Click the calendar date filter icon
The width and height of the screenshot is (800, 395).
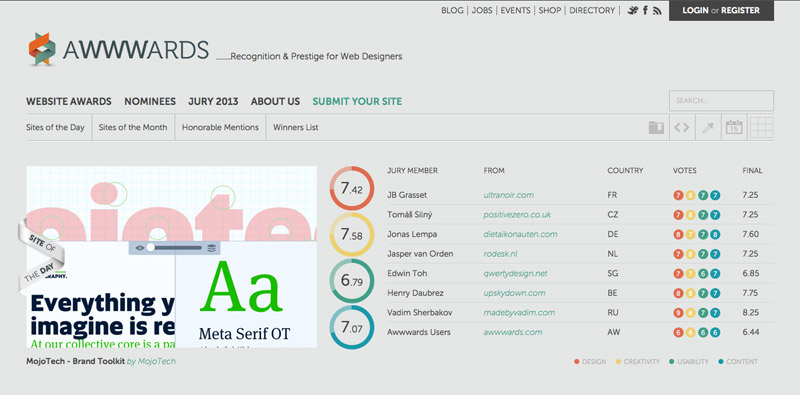tap(734, 127)
